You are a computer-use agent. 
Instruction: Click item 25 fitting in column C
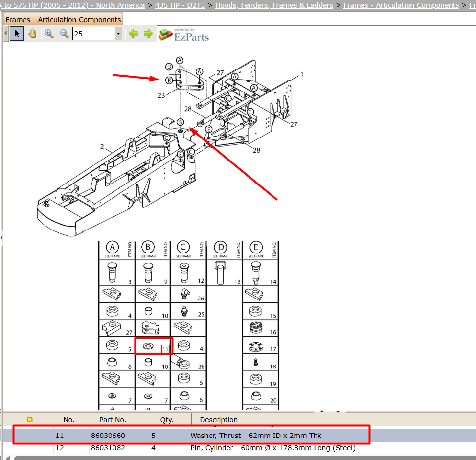tap(184, 311)
